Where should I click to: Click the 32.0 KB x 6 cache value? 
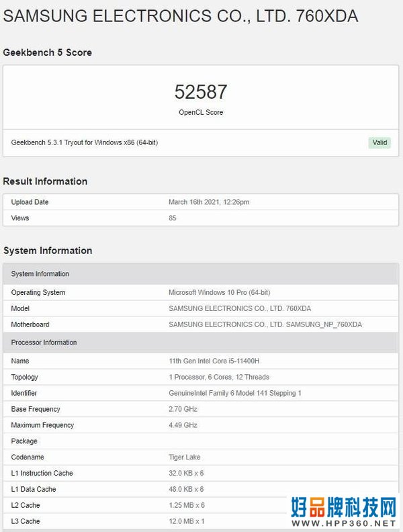pos(186,473)
